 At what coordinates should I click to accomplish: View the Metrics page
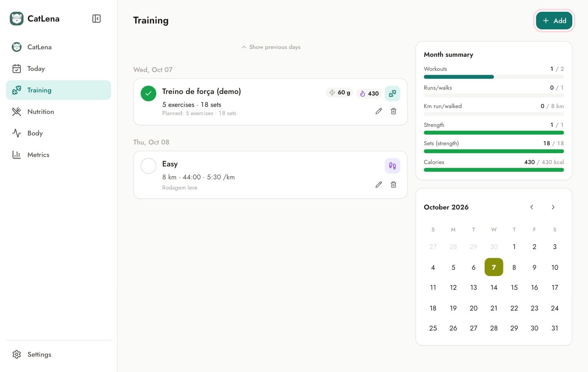(58, 155)
